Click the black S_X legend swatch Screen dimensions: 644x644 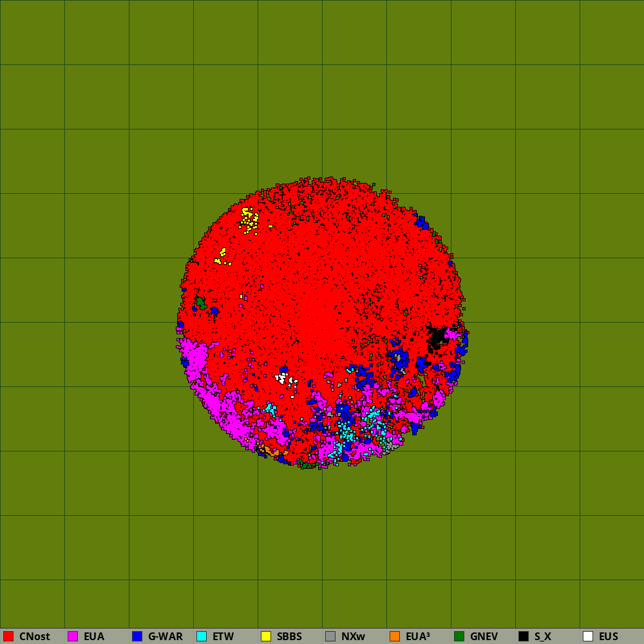coord(524,636)
